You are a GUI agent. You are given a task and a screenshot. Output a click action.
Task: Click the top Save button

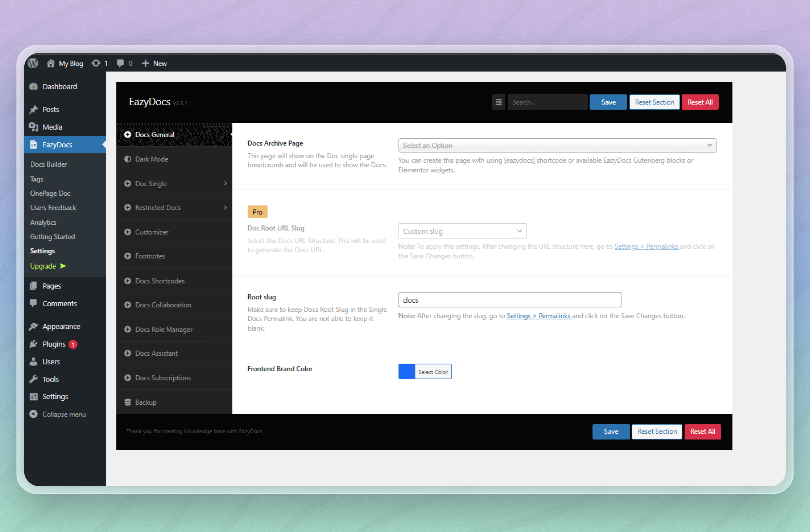608,102
